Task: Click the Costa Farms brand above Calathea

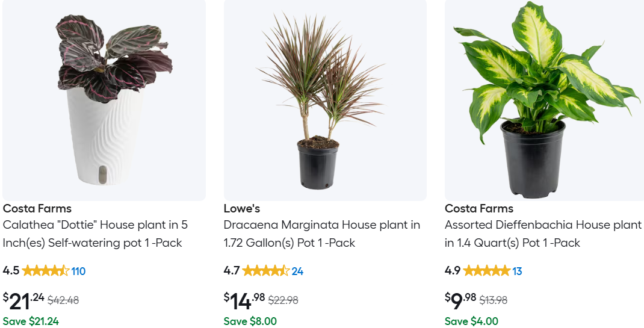Action: [x=37, y=209]
